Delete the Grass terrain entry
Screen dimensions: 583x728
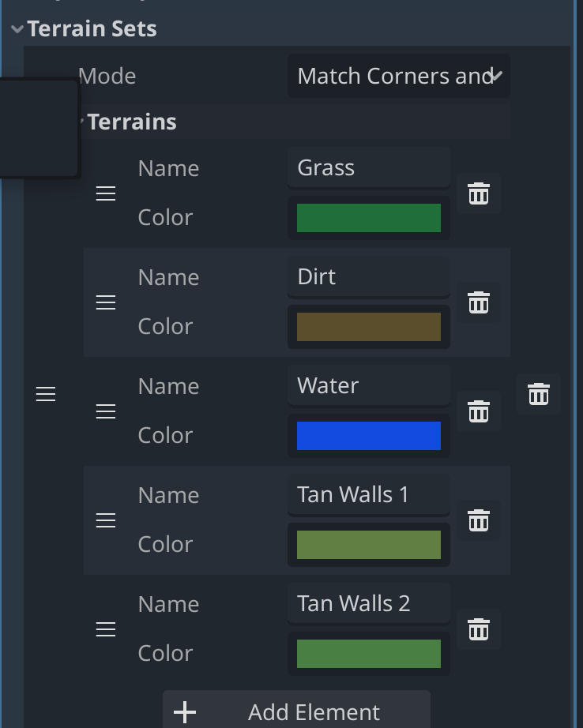coord(478,193)
